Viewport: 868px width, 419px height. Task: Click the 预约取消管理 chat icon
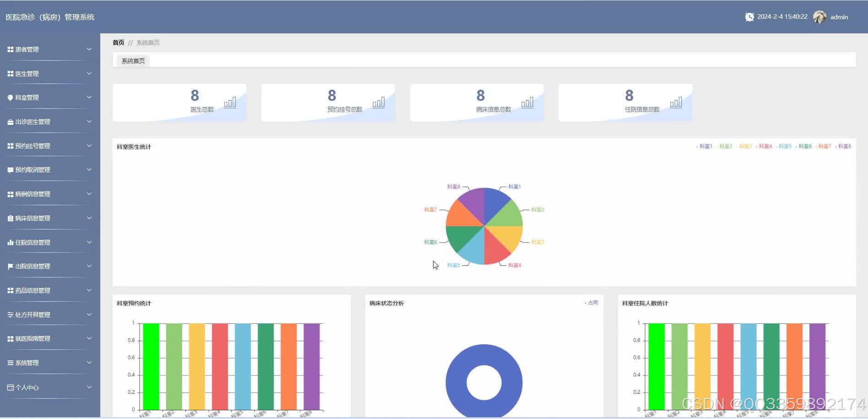click(10, 170)
